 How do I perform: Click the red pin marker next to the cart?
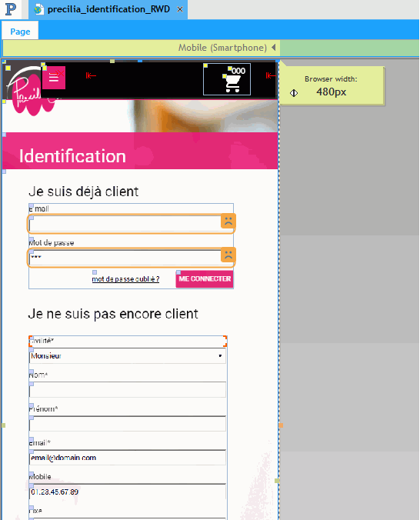270,76
